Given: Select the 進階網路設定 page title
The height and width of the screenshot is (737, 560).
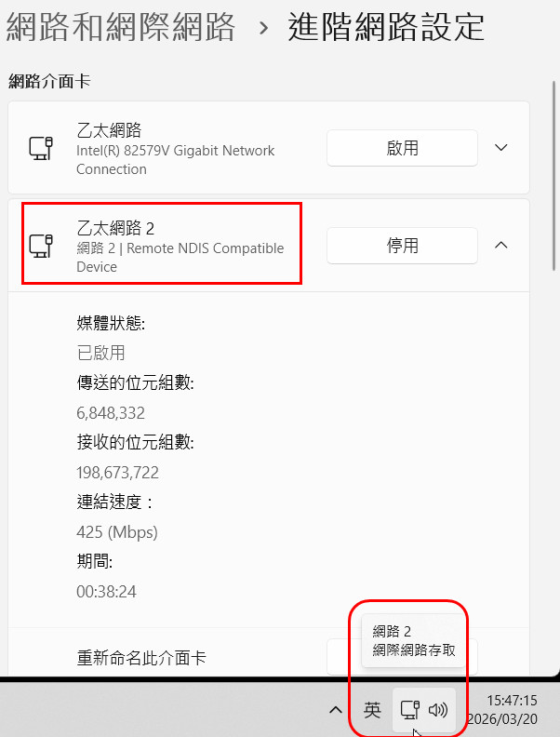Looking at the screenshot, I should 386,27.
